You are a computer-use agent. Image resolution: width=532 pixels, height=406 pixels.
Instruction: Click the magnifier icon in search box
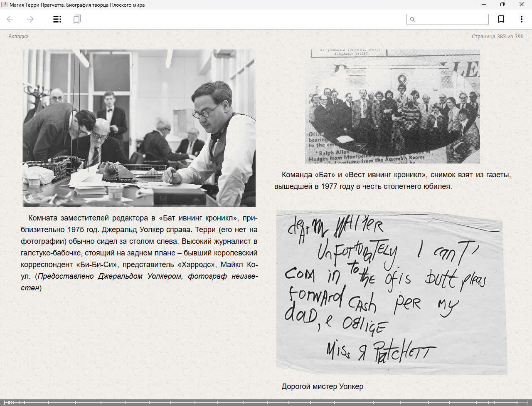click(413, 20)
